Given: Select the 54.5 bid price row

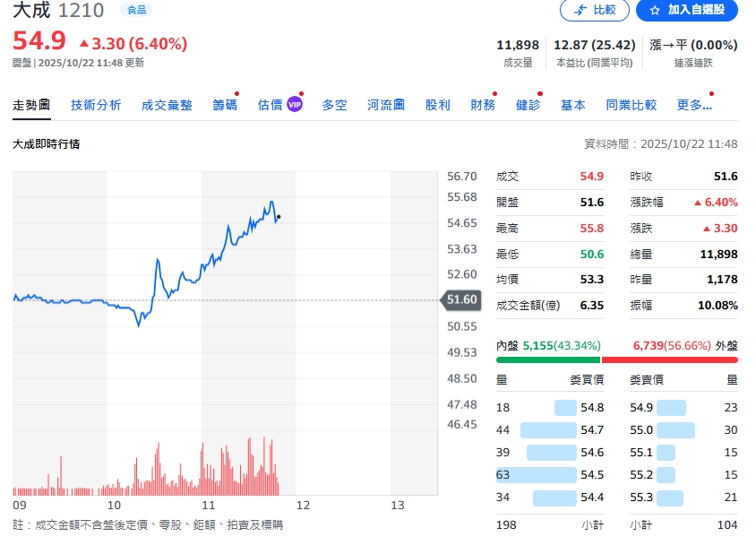Looking at the screenshot, I should 549,474.
